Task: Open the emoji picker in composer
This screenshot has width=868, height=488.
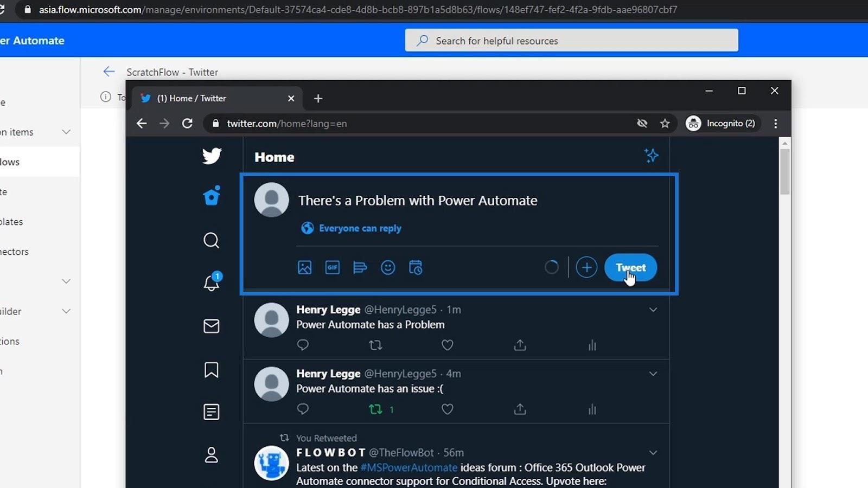Action: 388,267
